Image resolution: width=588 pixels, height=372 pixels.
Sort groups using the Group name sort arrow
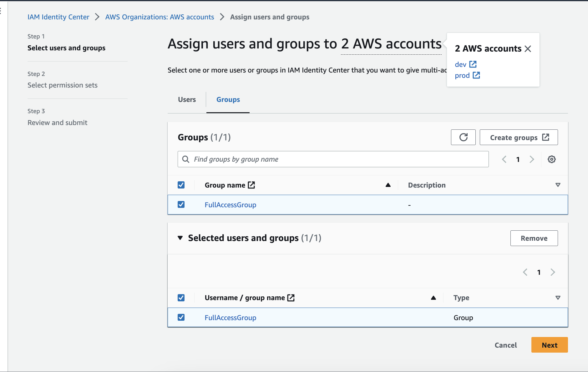pyautogui.click(x=388, y=185)
